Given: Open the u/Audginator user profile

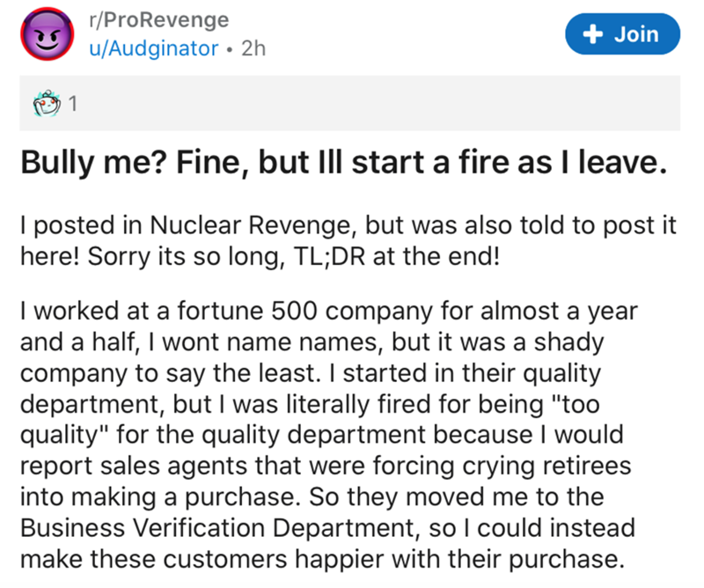Looking at the screenshot, I should [x=153, y=49].
